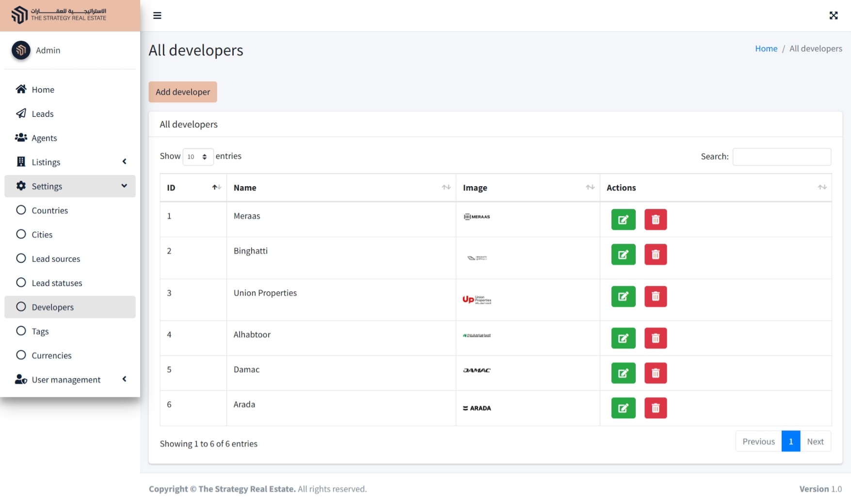Click the fullscreen expand icon
The height and width of the screenshot is (504, 851).
click(833, 16)
